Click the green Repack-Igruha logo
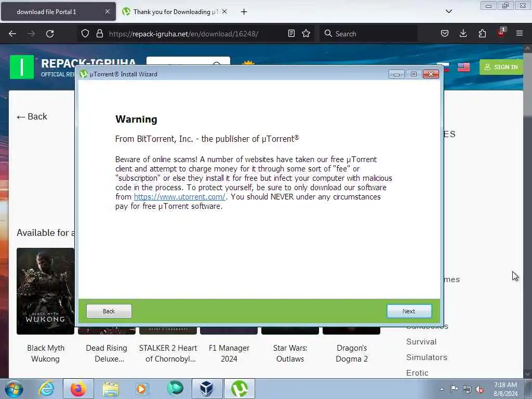Viewport: 532px width, 399px height. [22, 67]
